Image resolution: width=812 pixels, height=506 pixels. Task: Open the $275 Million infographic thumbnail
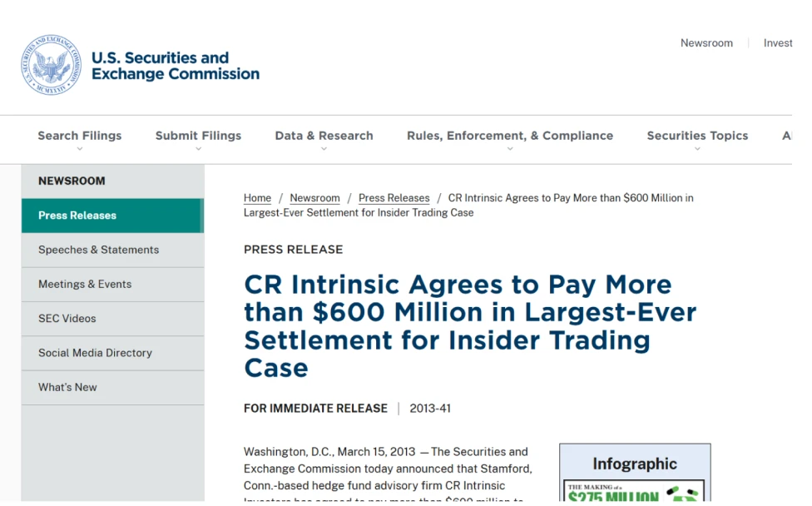(x=634, y=491)
